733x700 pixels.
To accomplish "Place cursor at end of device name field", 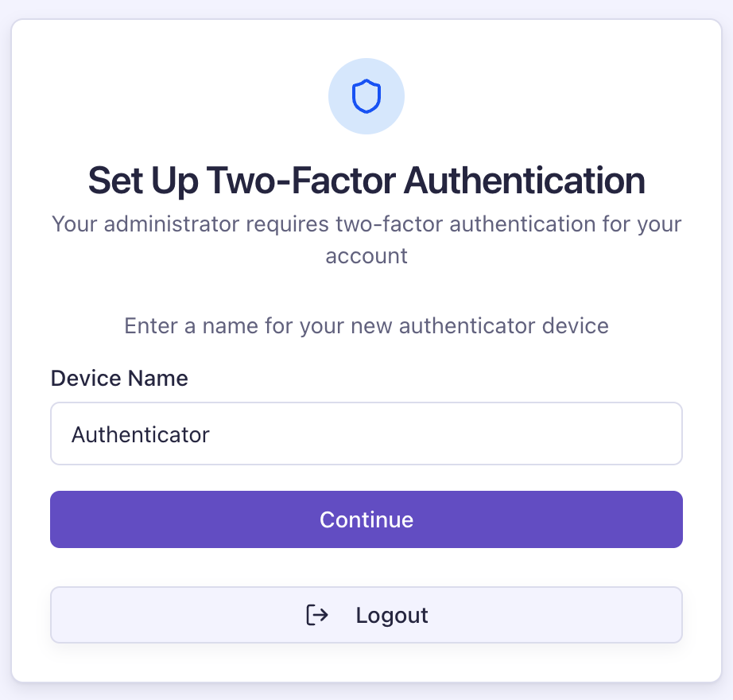I will coord(211,435).
